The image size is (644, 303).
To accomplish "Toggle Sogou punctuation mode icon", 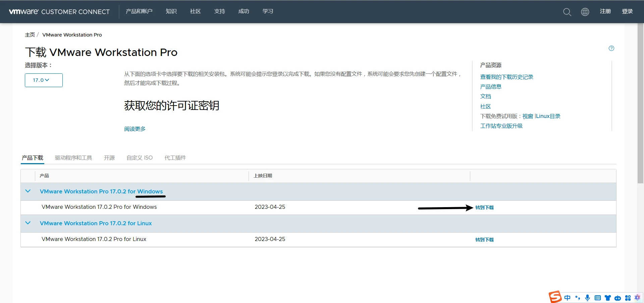I will tap(578, 298).
